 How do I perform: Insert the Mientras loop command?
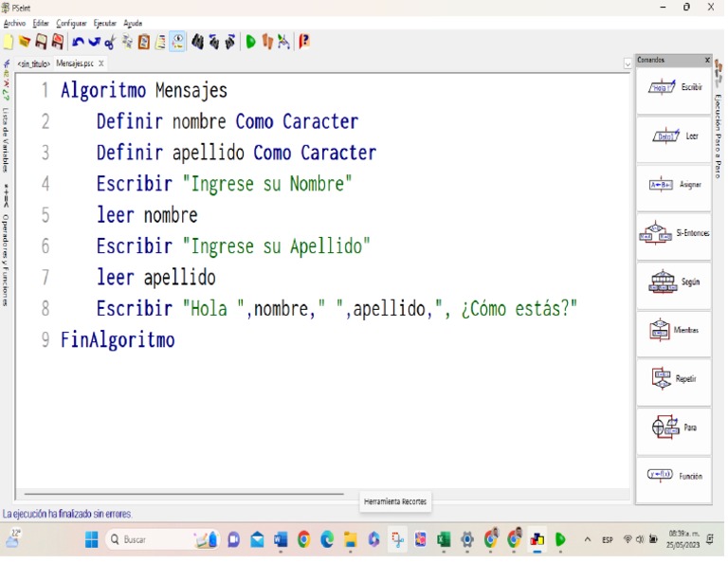pyautogui.click(x=674, y=331)
